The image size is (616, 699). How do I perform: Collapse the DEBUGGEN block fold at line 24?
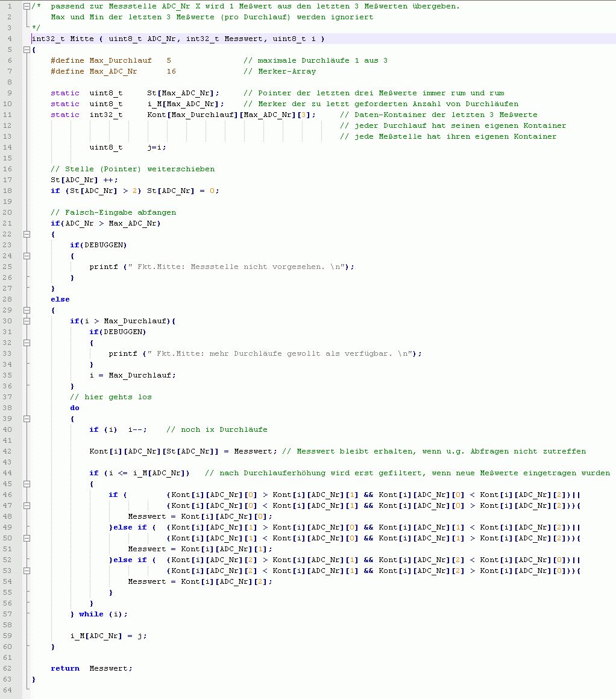click(x=27, y=256)
